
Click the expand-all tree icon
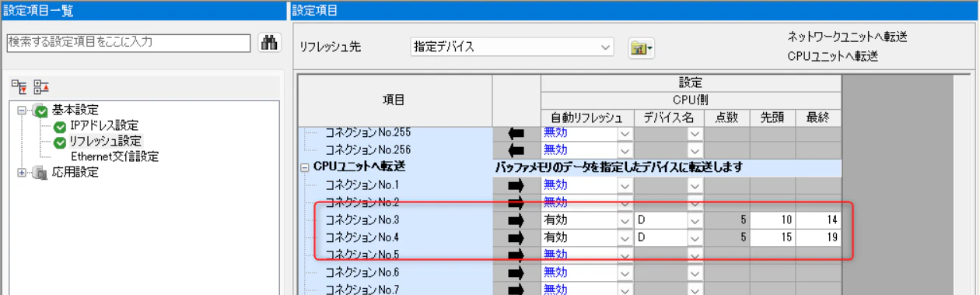click(19, 86)
